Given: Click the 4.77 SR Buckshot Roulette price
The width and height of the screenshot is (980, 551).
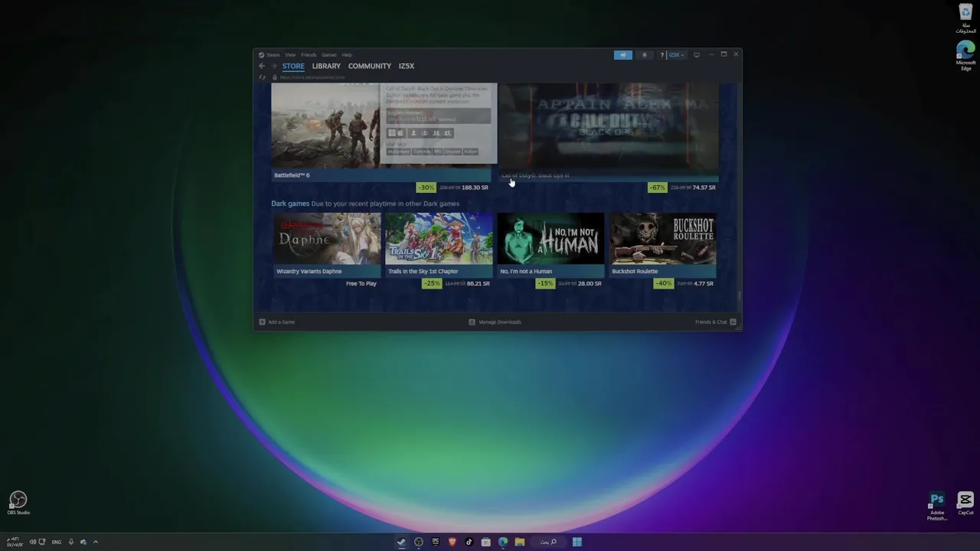Looking at the screenshot, I should tap(704, 283).
